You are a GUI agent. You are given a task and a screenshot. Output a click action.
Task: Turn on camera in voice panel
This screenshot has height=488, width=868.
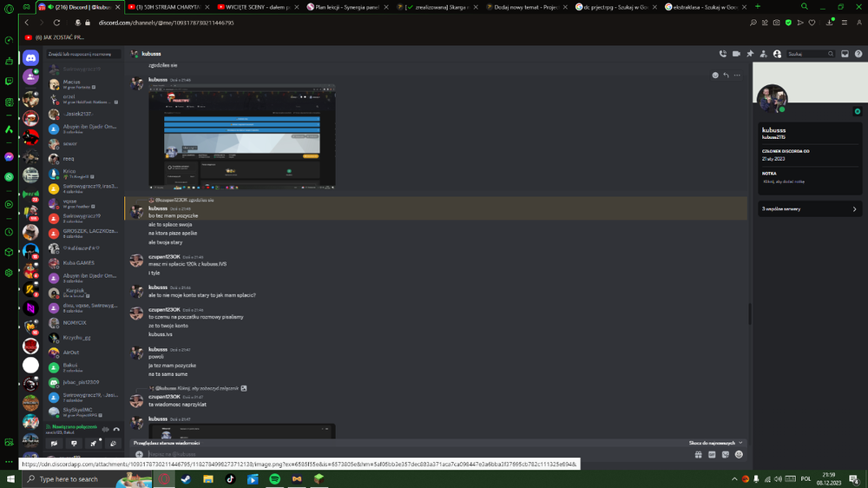click(54, 443)
